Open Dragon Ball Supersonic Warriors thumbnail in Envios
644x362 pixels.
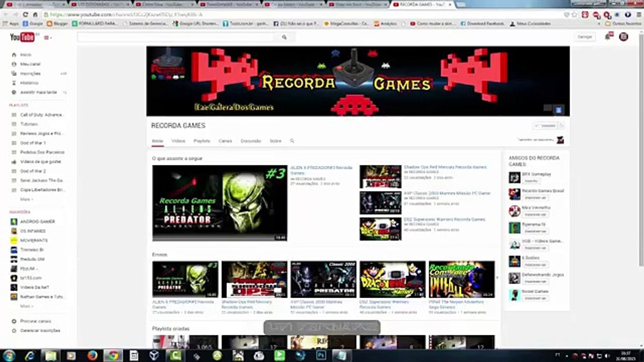[392, 279]
